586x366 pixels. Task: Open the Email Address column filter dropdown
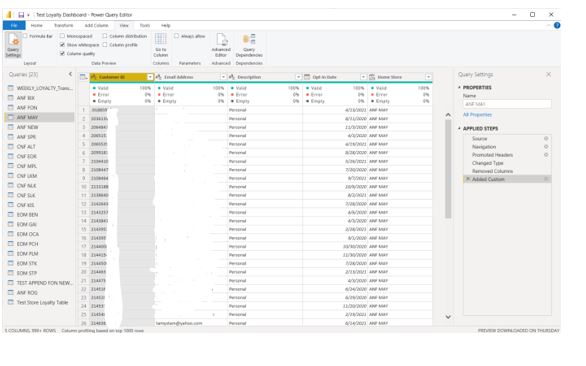tap(223, 77)
